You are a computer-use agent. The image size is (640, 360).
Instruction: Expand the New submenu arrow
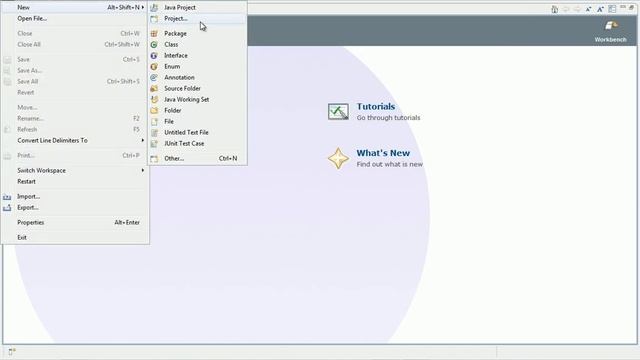[142, 7]
